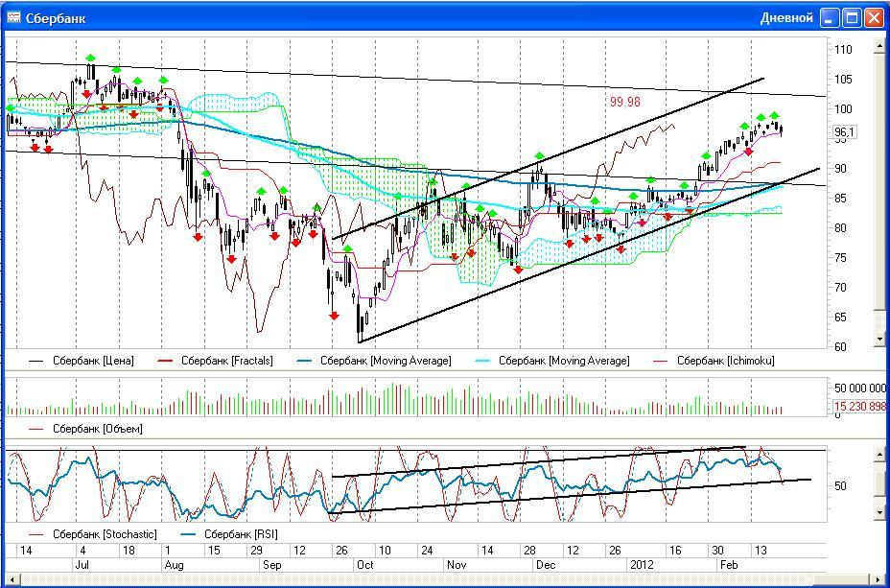890x588 pixels.
Task: Click the 90 price axis label
Action: [x=843, y=169]
